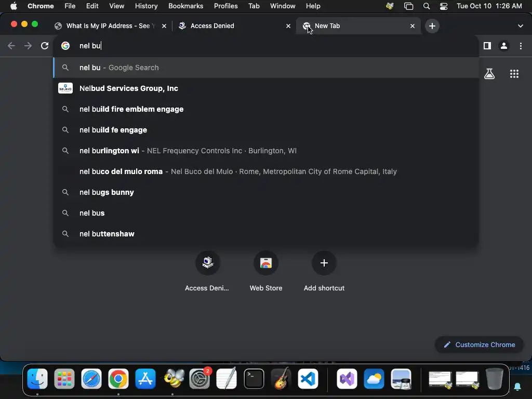The image size is (532, 399).
Task: Close the Access Denied tab
Action: [288, 26]
